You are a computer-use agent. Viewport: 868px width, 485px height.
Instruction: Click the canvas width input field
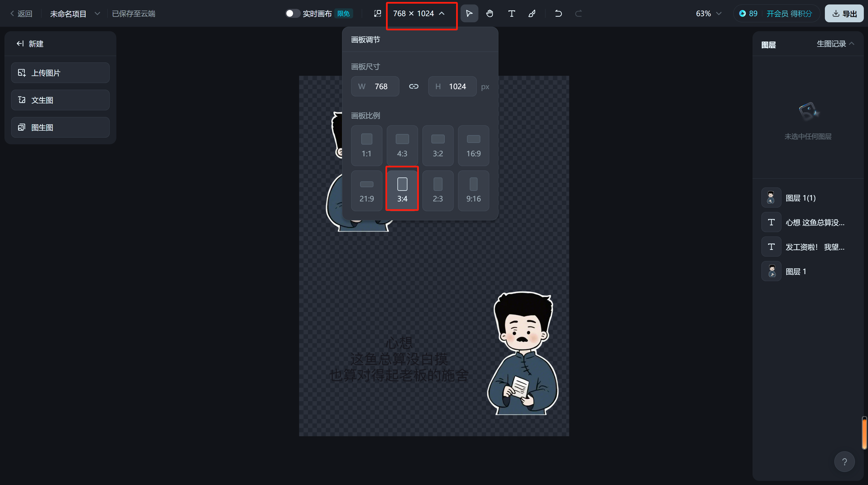[x=381, y=86]
